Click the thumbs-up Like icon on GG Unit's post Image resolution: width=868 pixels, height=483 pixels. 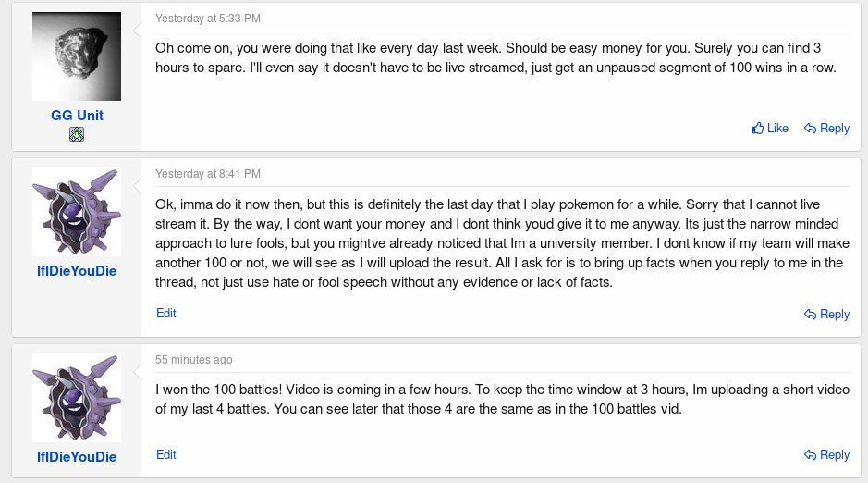pos(758,128)
